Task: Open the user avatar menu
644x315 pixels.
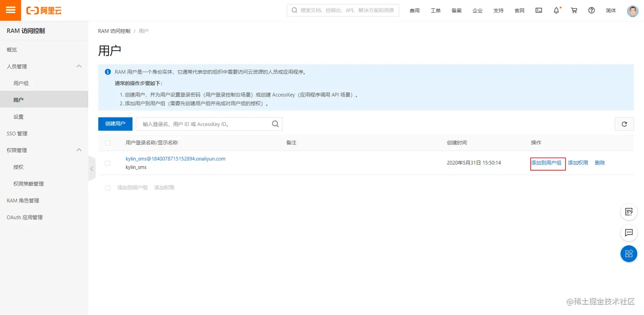Action: [x=632, y=11]
